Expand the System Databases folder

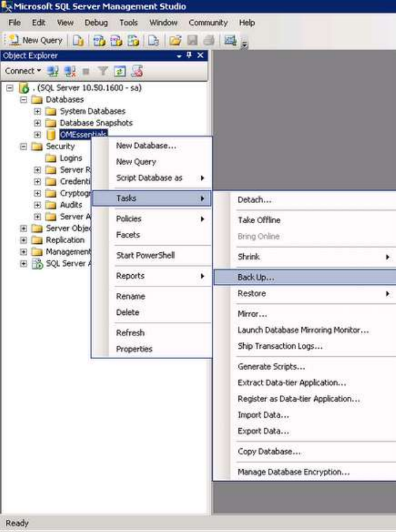pos(37,111)
